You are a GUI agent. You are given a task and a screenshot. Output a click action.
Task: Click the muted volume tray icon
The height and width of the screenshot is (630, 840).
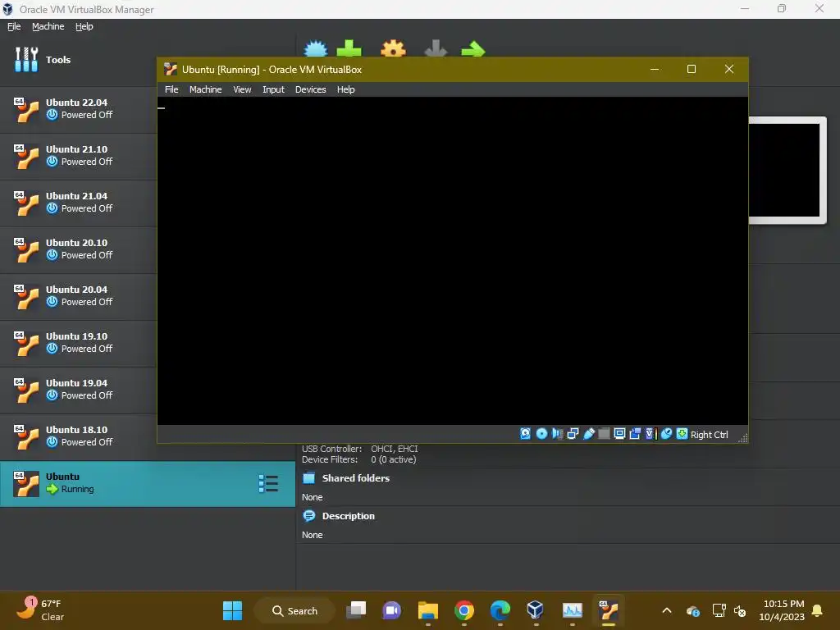740,610
